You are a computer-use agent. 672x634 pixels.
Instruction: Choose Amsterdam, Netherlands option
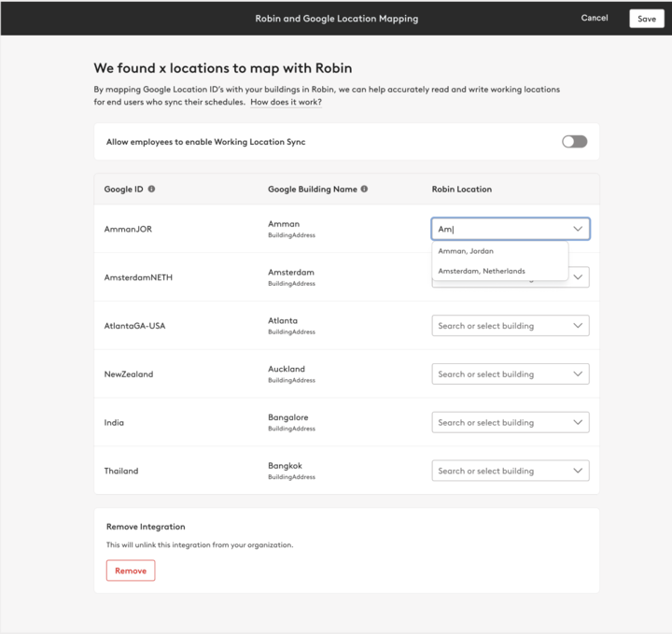click(482, 271)
